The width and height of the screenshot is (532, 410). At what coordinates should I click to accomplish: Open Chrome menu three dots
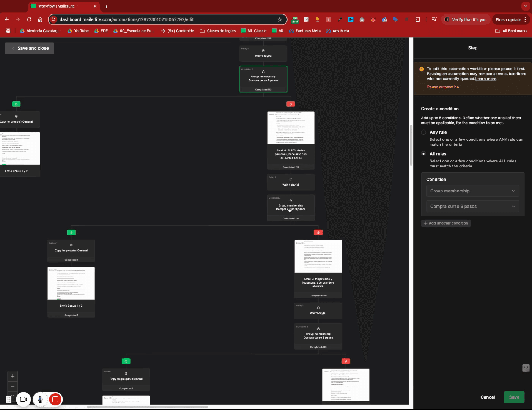pos(525,19)
